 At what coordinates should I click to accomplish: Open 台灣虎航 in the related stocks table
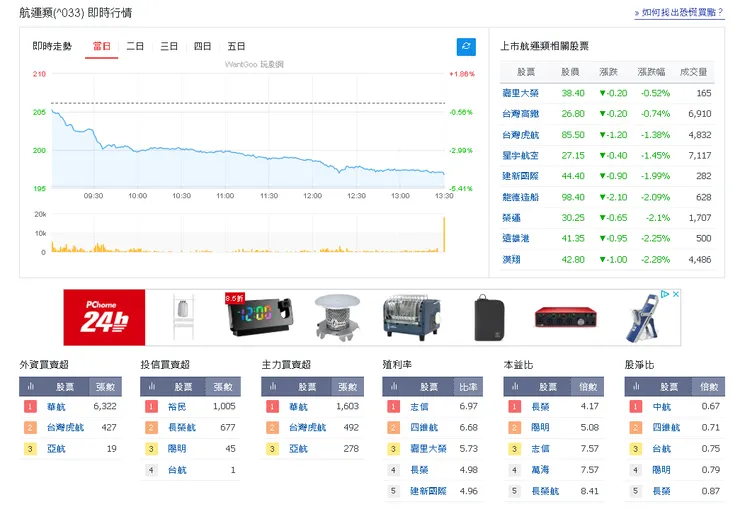coord(521,135)
